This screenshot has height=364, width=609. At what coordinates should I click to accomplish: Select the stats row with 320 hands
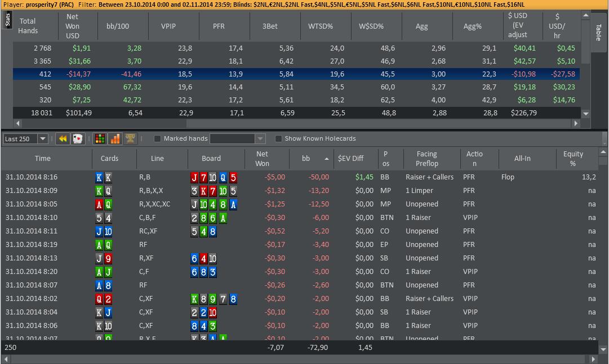(296, 100)
